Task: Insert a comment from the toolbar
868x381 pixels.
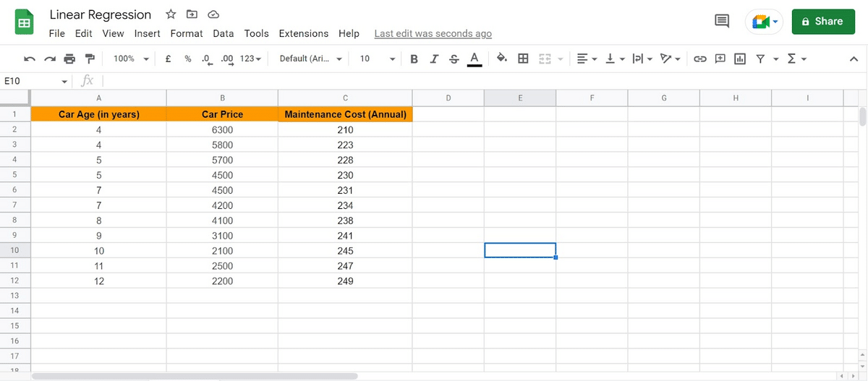Action: (720, 59)
